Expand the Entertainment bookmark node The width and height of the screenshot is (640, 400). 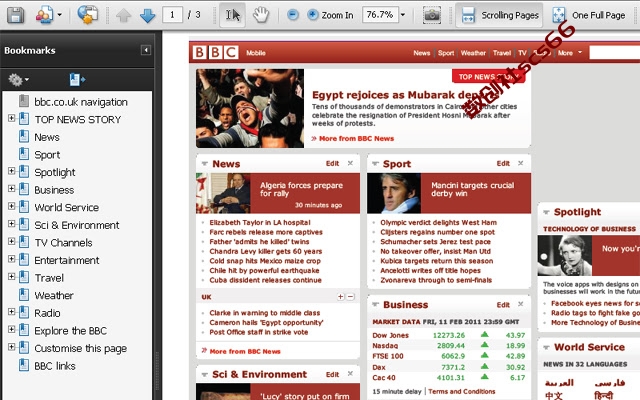tap(12, 259)
